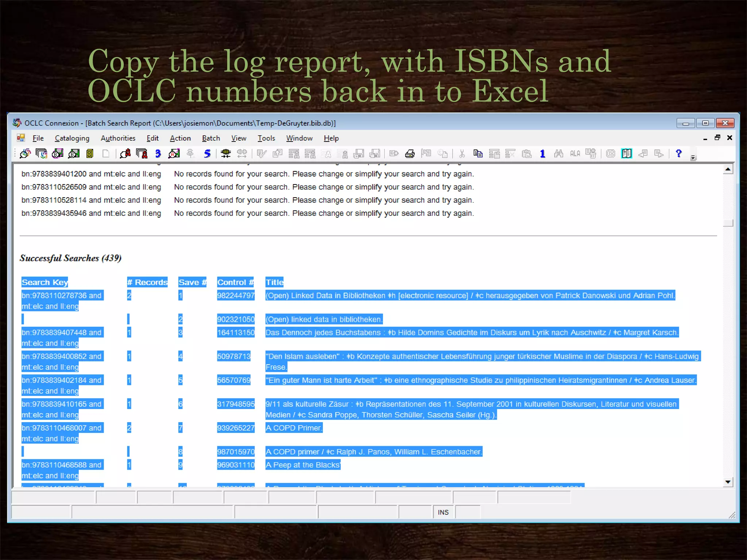Click the Save # column header

coord(192,282)
